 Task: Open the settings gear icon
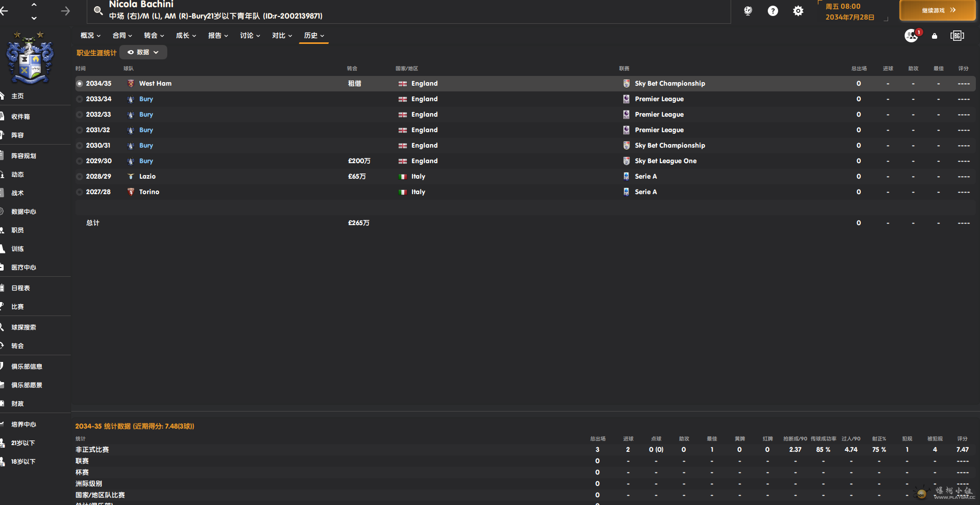coord(798,11)
